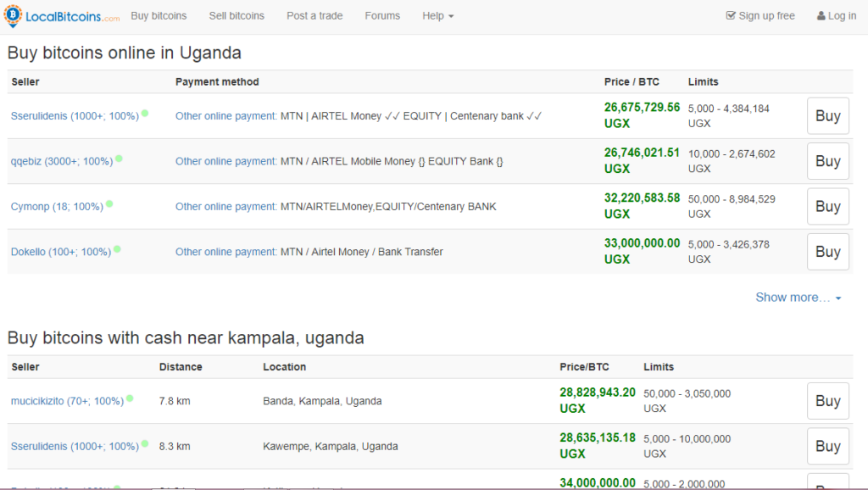Open the Buy bitcoins nav item
Screen dimensions: 868x490
pos(159,16)
